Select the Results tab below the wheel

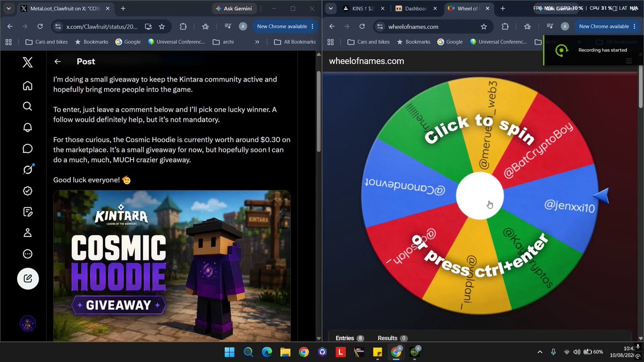point(392,338)
